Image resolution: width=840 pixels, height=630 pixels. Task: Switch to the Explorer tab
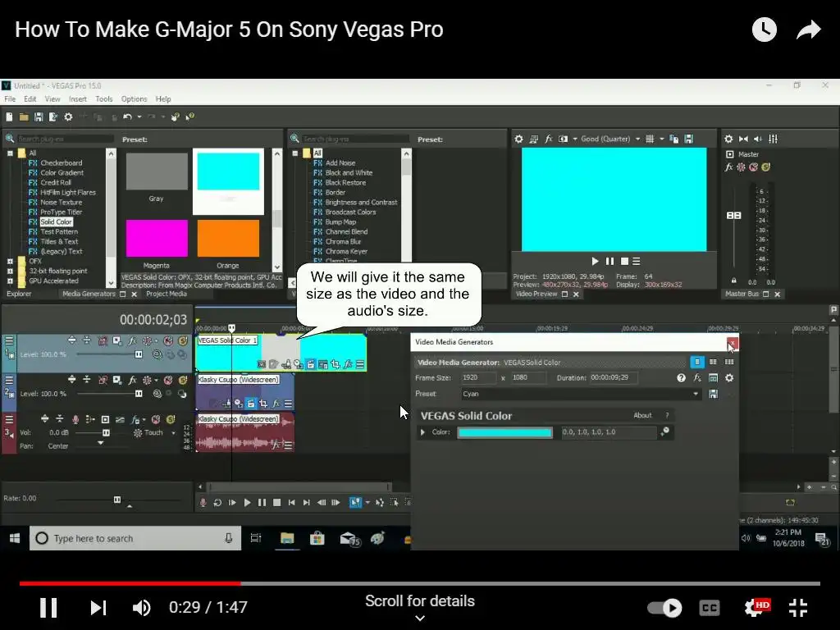coord(20,294)
